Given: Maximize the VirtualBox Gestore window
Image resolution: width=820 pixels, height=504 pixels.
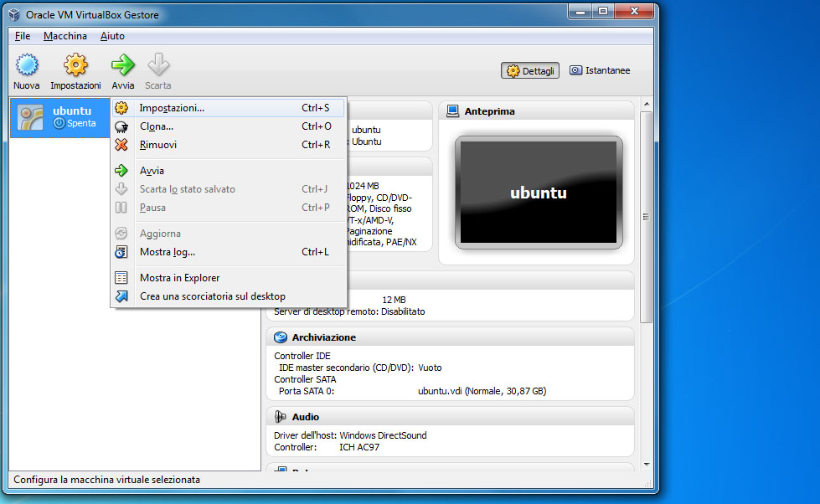Looking at the screenshot, I should (x=603, y=12).
